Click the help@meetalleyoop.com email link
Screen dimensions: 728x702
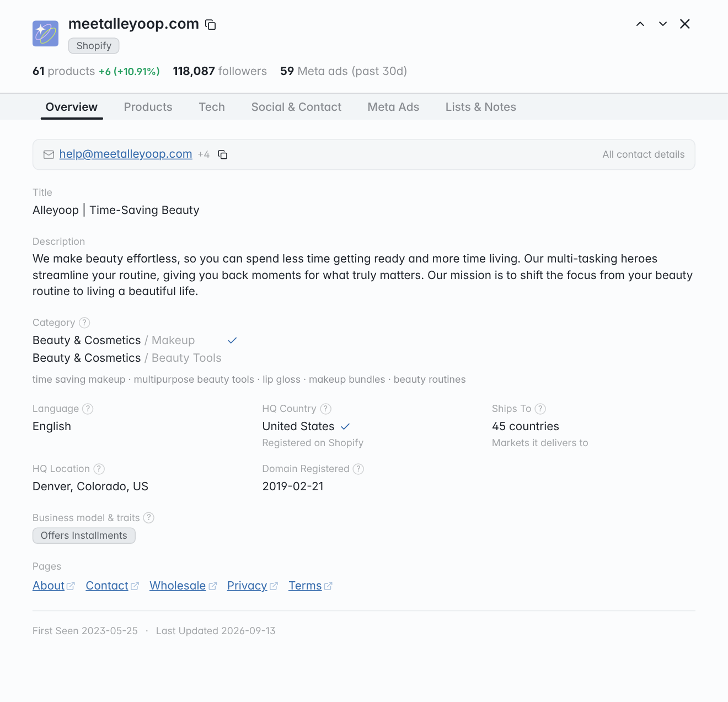(126, 154)
